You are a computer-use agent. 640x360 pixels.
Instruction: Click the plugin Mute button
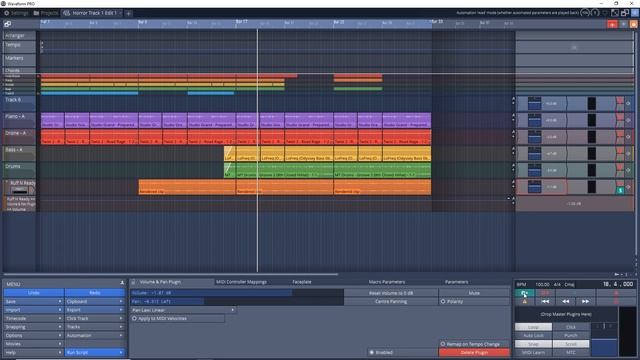(474, 293)
